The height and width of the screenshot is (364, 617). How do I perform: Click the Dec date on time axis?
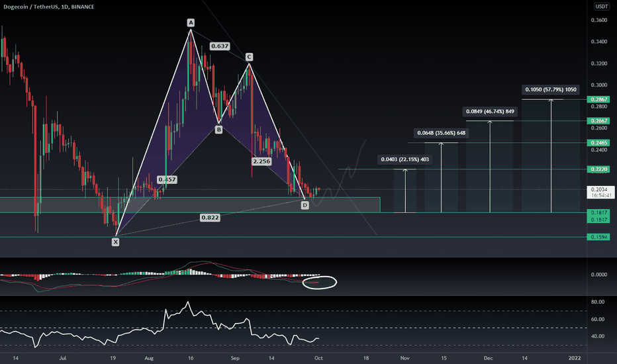pyautogui.click(x=489, y=358)
